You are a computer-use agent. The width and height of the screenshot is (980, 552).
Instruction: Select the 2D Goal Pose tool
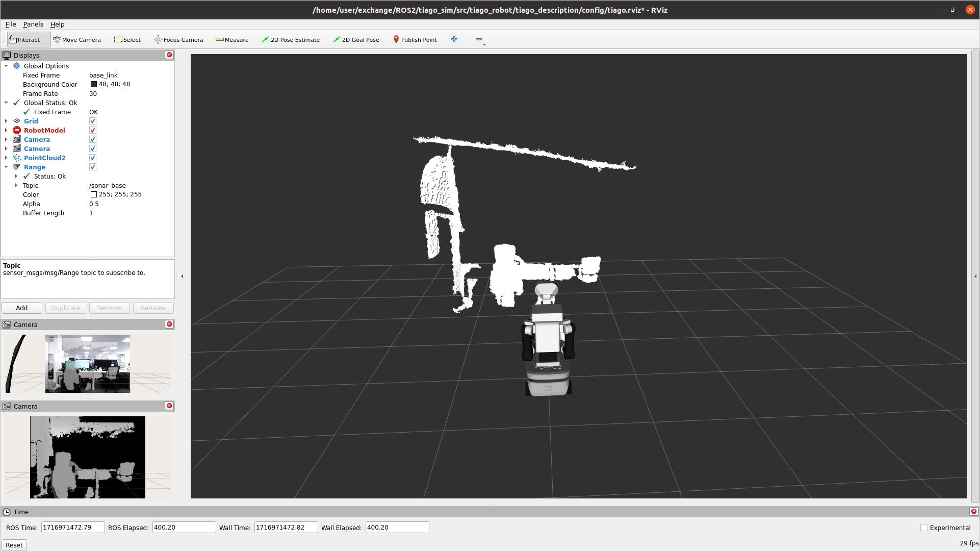point(356,40)
